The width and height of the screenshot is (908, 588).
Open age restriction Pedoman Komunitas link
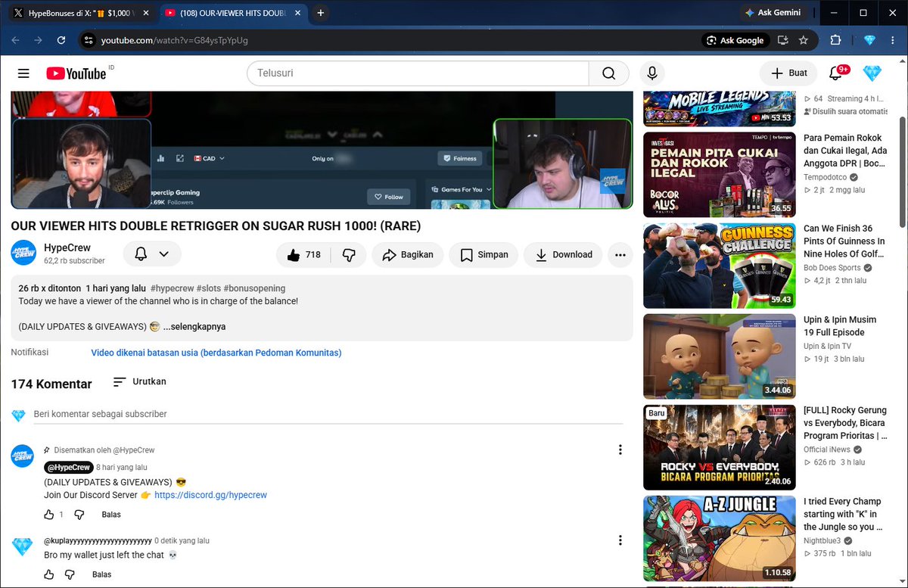click(216, 353)
